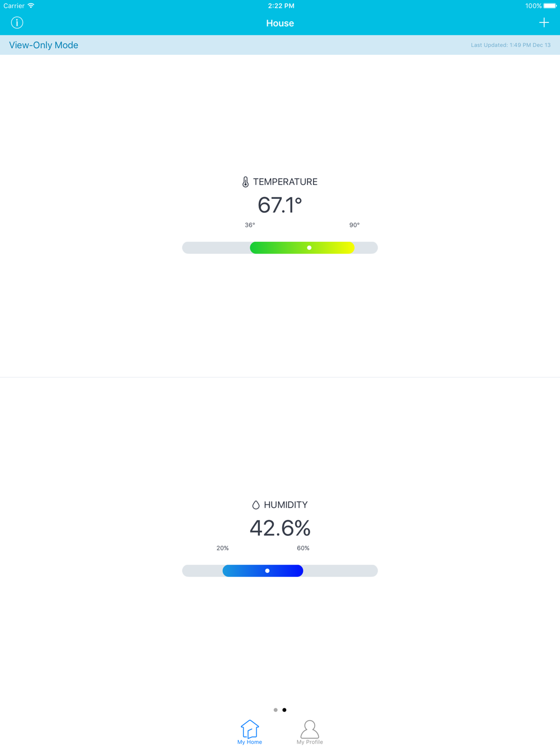
Task: Switch to the My Profile tab
Action: tap(310, 732)
